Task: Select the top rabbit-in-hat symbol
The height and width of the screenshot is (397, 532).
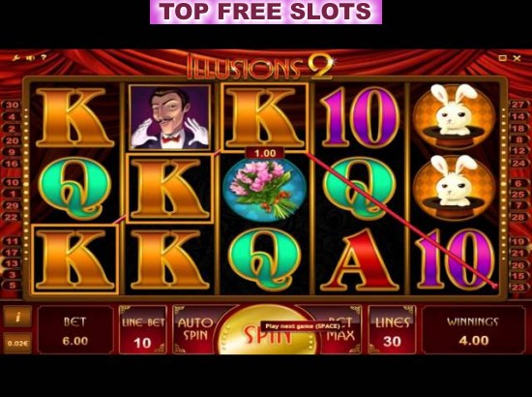Action: [x=455, y=116]
